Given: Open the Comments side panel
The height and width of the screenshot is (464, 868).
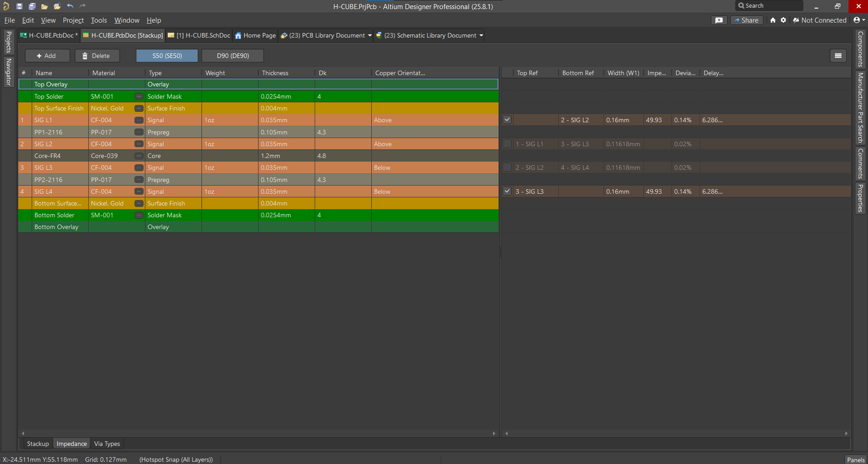Looking at the screenshot, I should click(860, 163).
